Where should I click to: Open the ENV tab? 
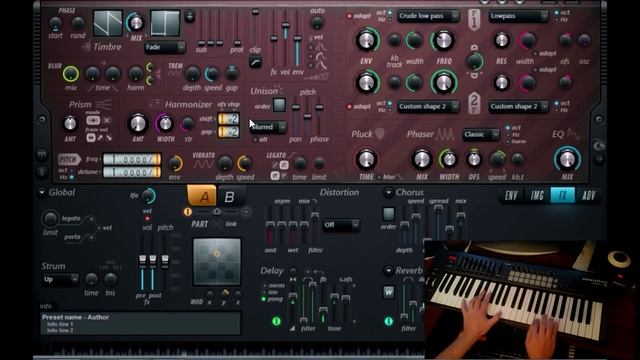pos(511,196)
